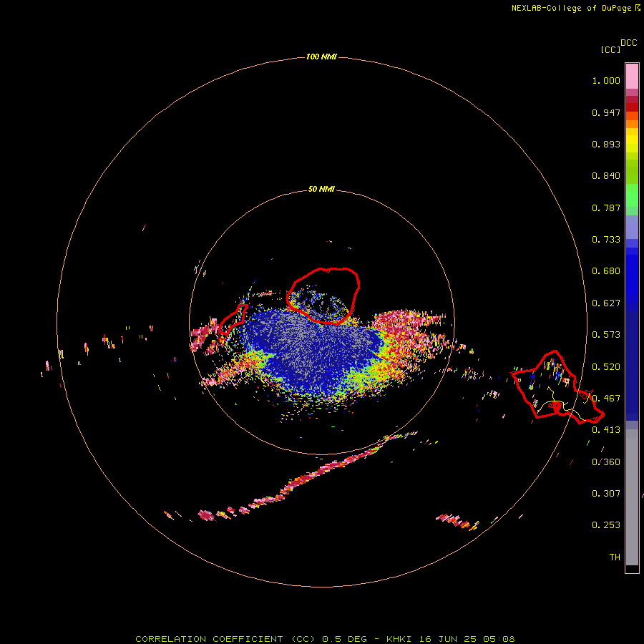Click the 0.680 scale value

[x=606, y=271]
